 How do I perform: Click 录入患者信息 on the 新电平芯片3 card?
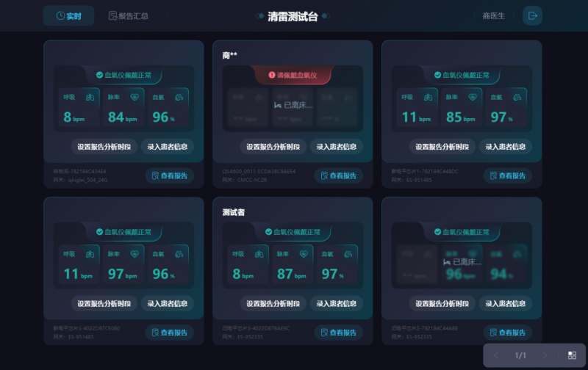pyautogui.click(x=168, y=303)
